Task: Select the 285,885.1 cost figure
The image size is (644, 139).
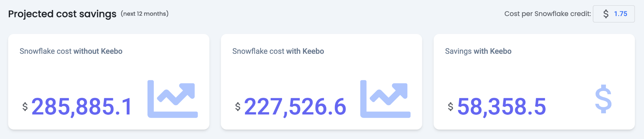Action: 82,107
